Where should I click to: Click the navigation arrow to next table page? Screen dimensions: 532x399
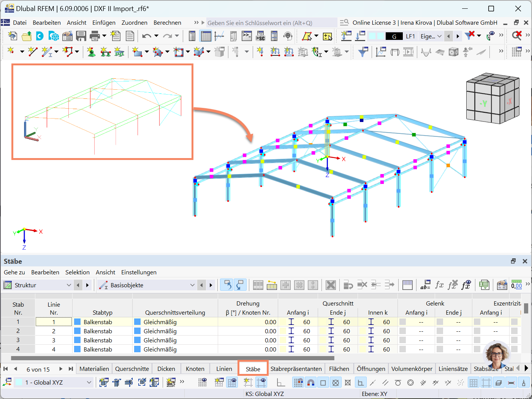point(60,369)
